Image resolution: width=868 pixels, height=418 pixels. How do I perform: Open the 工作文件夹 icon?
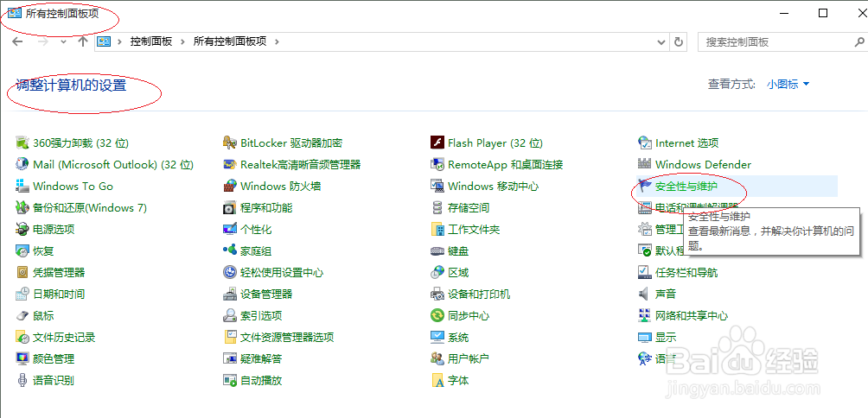pos(437,230)
